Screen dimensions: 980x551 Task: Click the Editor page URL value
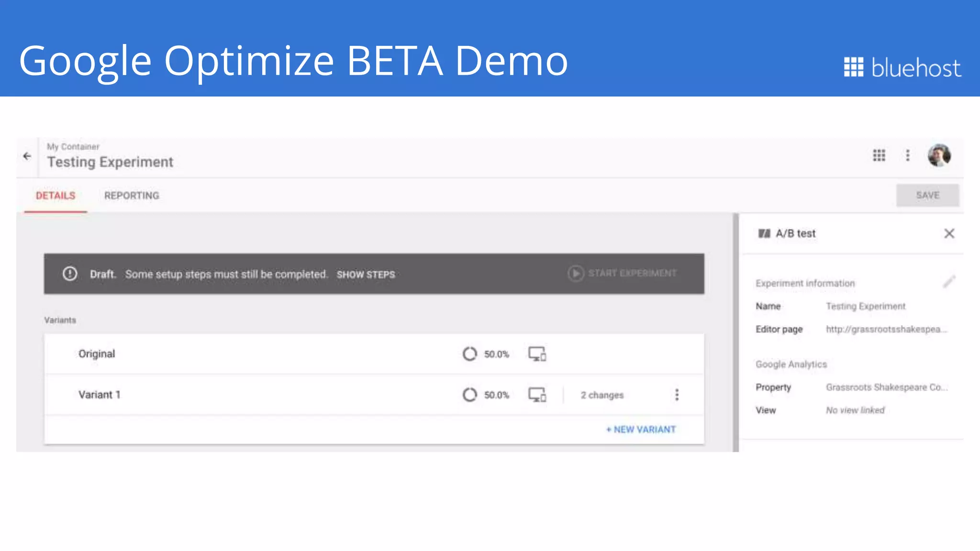tap(886, 329)
